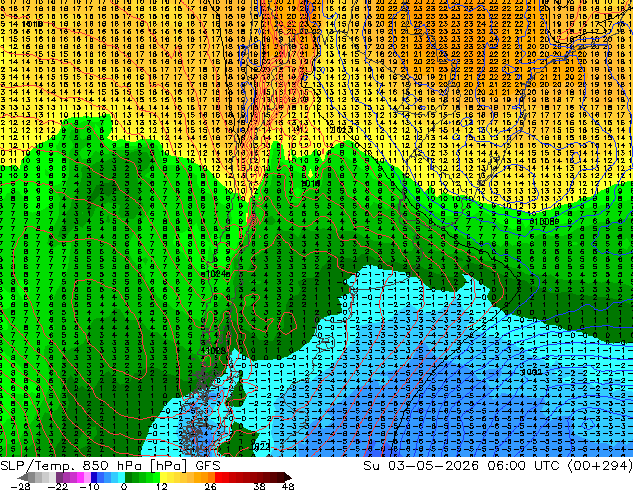Click the -10 label on temperature legend
The height and width of the screenshot is (490, 634).
pyautogui.click(x=89, y=486)
